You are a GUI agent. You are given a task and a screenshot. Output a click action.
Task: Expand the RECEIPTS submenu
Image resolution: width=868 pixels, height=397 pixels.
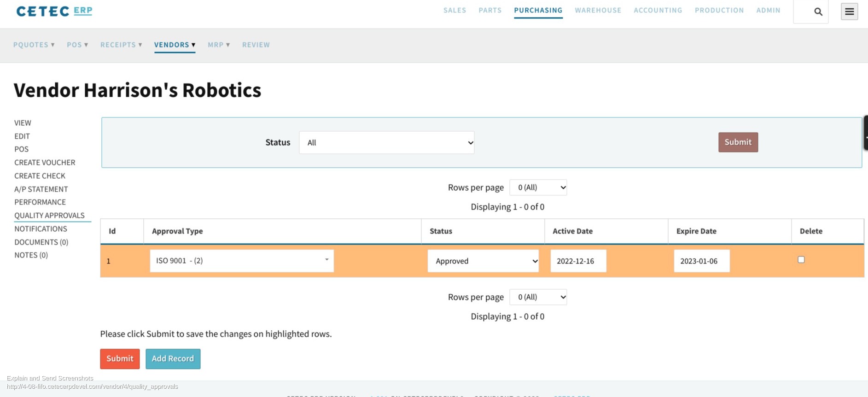[x=122, y=45]
